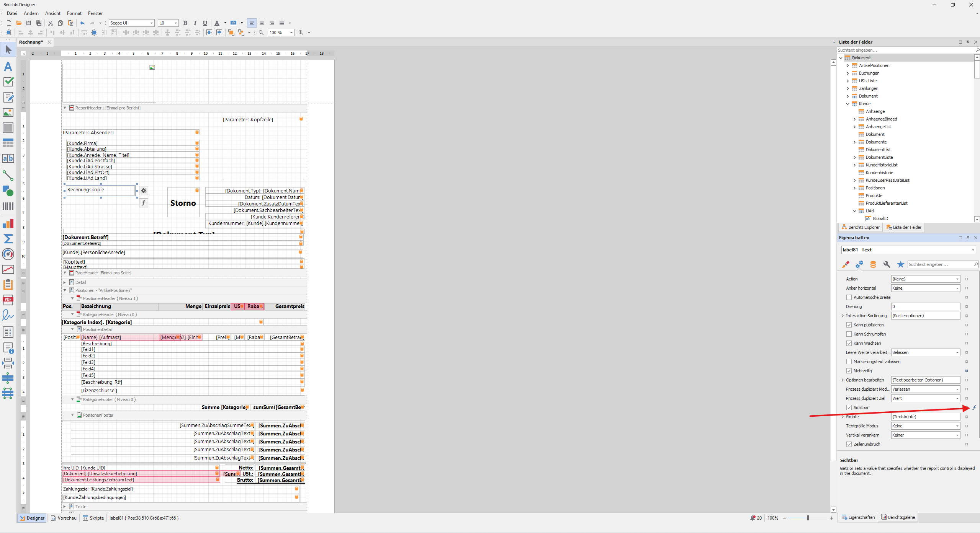The height and width of the screenshot is (533, 980).
Task: Click the expression f button beside Rechnungskopie label
Action: pos(144,203)
